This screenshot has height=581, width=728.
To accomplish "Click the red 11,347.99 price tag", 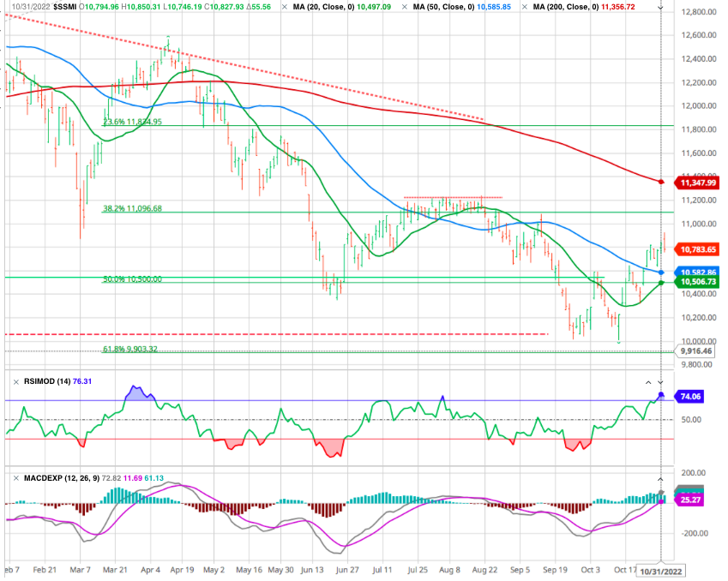I will tap(697, 183).
